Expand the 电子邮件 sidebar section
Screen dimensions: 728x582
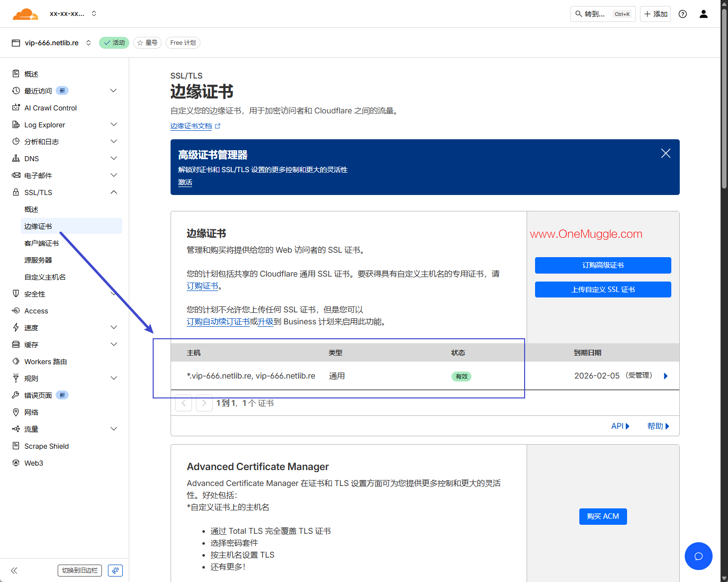[x=113, y=175]
